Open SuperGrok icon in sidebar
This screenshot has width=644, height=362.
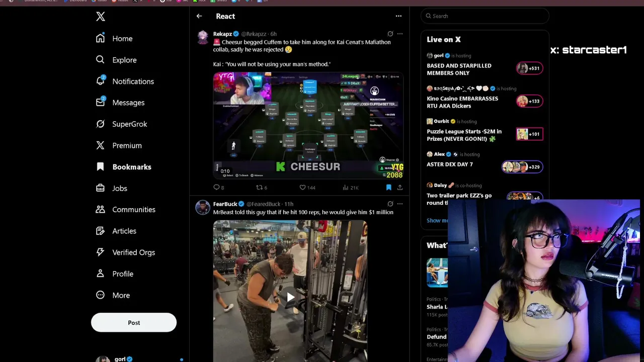(x=101, y=124)
